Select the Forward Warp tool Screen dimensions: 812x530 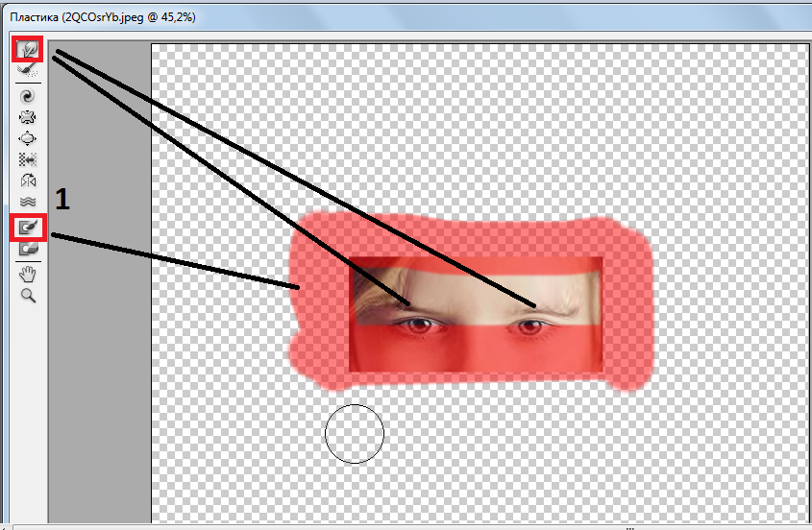[x=28, y=49]
